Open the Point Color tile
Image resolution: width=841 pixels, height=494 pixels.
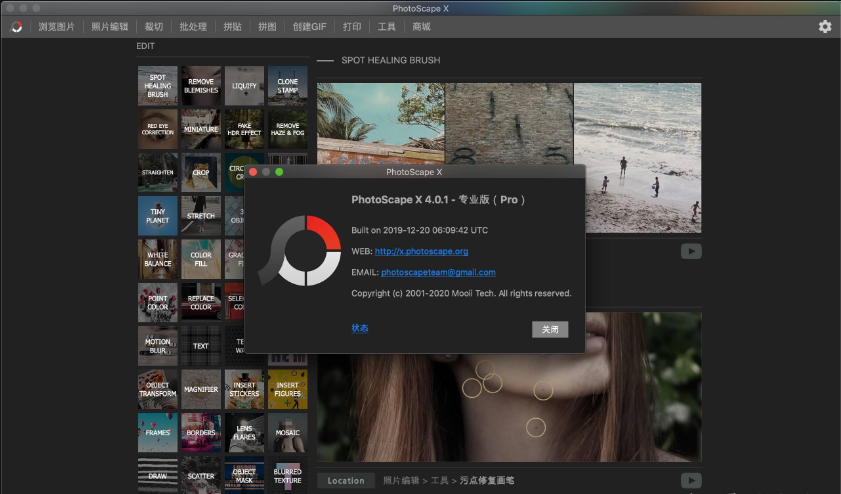tap(158, 303)
